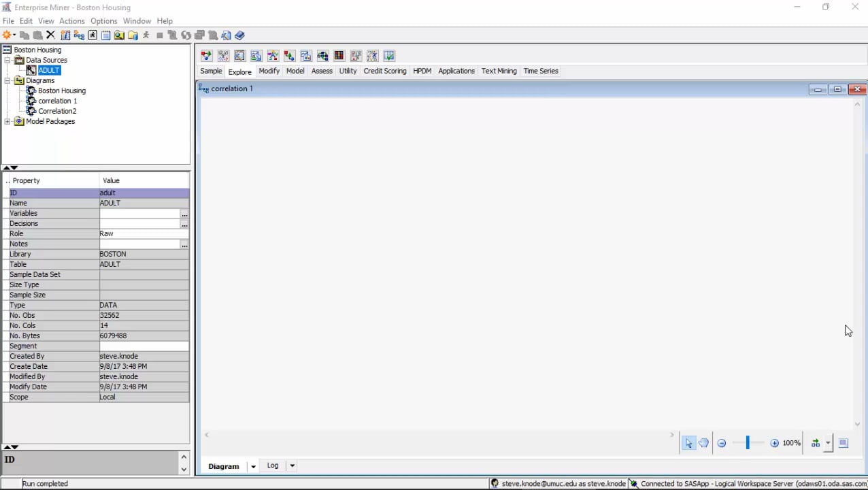Select the Graph Explore node icon
Image resolution: width=868 pixels, height=490 pixels.
[x=256, y=56]
